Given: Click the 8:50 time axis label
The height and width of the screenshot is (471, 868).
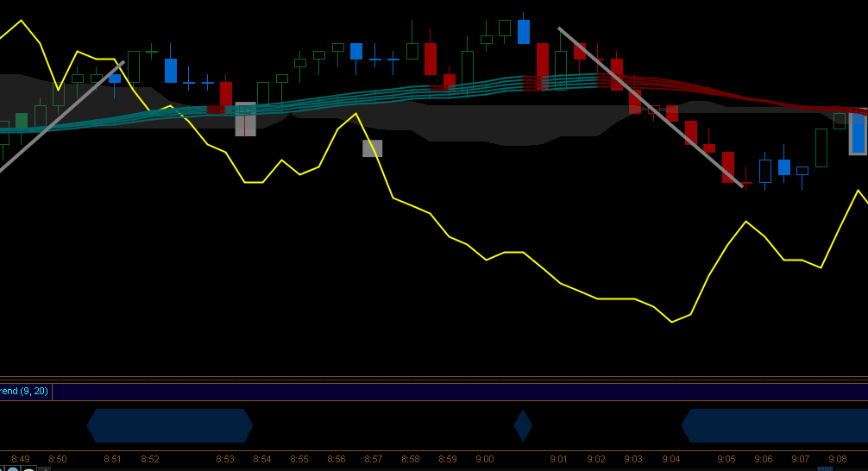Looking at the screenshot, I should [58, 459].
